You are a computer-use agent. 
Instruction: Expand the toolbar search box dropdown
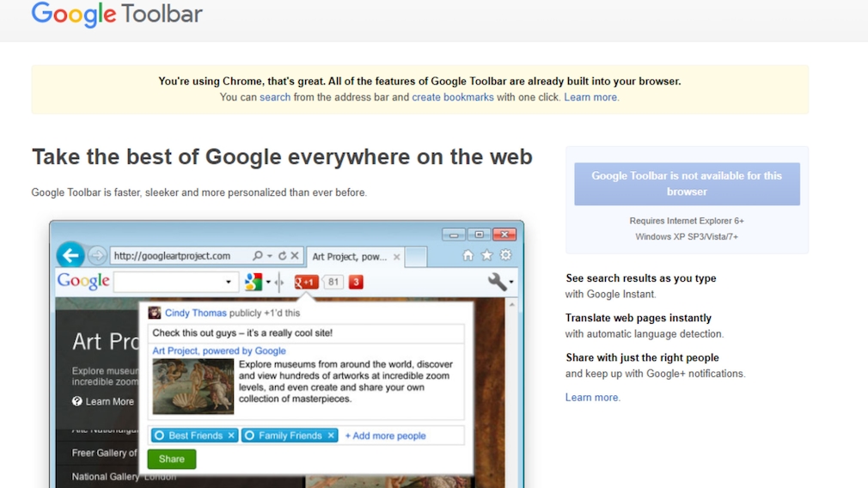click(x=228, y=282)
